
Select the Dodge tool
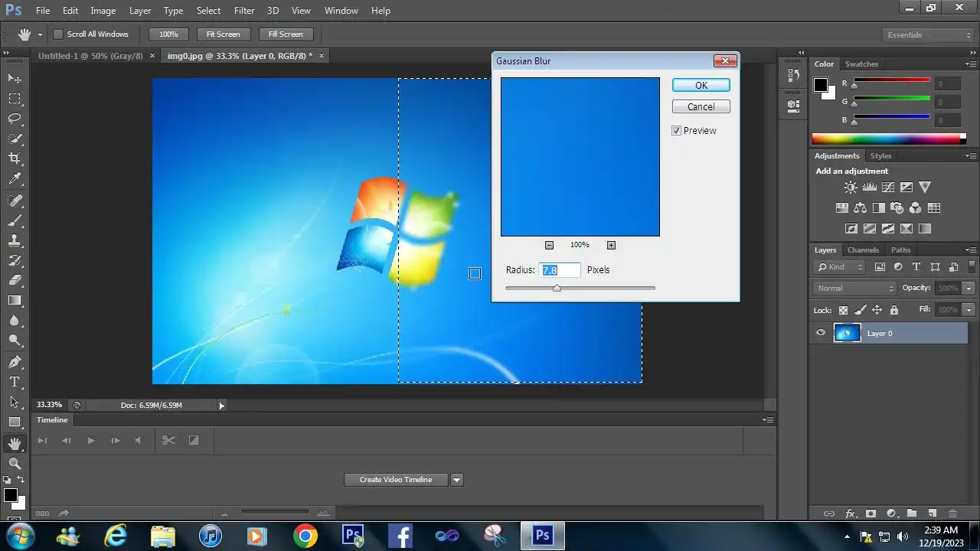(15, 341)
